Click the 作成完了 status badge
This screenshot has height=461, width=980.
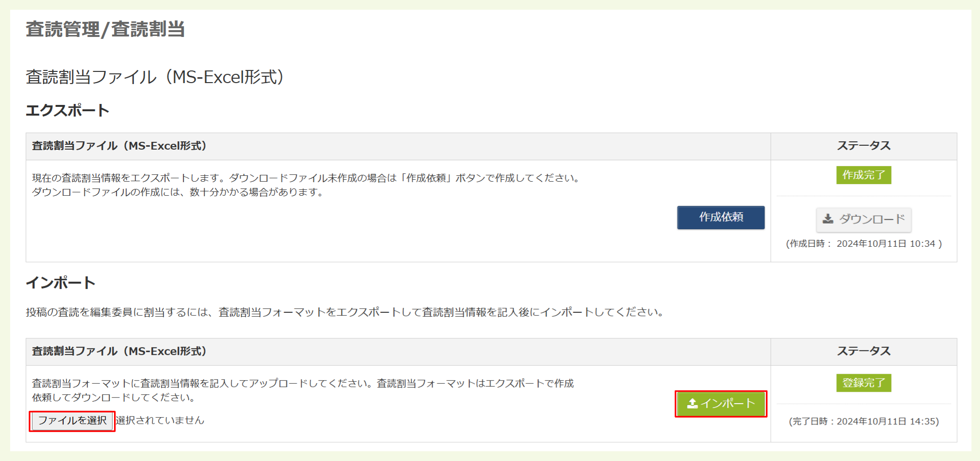864,175
